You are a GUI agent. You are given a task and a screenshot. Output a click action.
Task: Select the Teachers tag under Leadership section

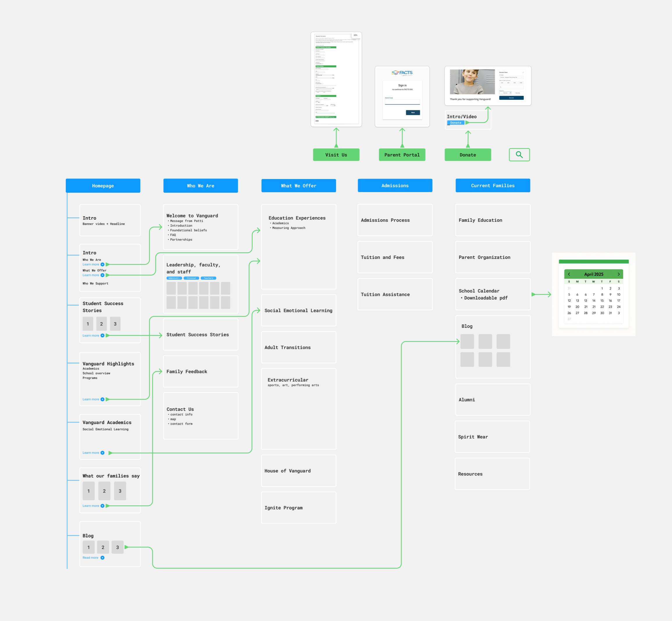(208, 278)
